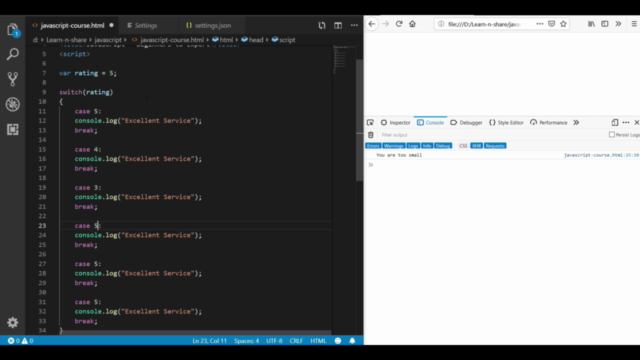Open the Debug view in activity bar

pos(13,104)
